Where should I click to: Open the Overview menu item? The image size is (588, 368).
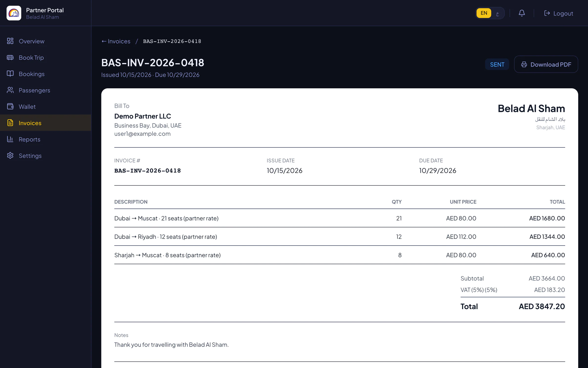[x=46, y=41]
